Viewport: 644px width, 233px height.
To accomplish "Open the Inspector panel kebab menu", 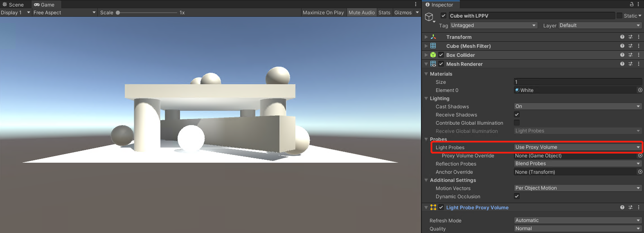I will tap(638, 4).
